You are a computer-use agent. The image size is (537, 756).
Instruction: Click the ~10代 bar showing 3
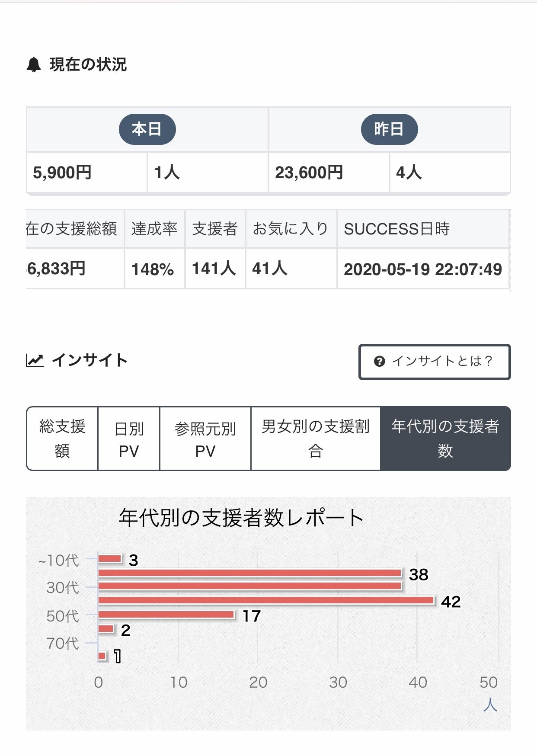tap(110, 559)
